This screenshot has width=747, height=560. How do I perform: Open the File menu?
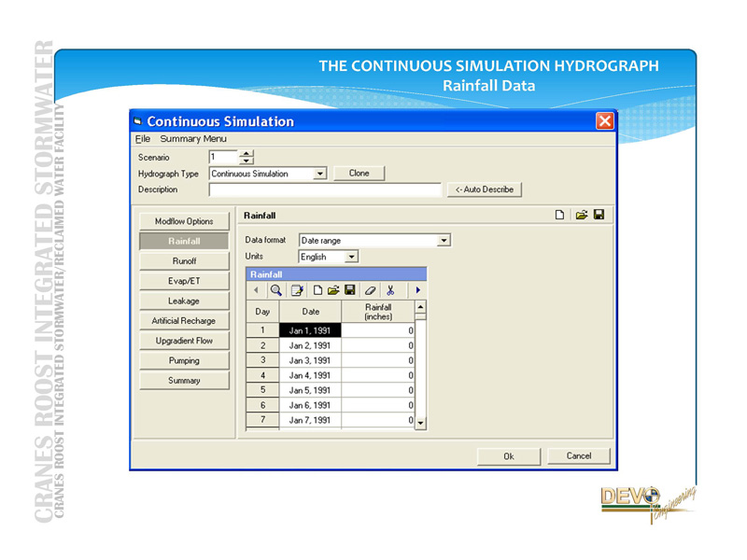tap(143, 139)
